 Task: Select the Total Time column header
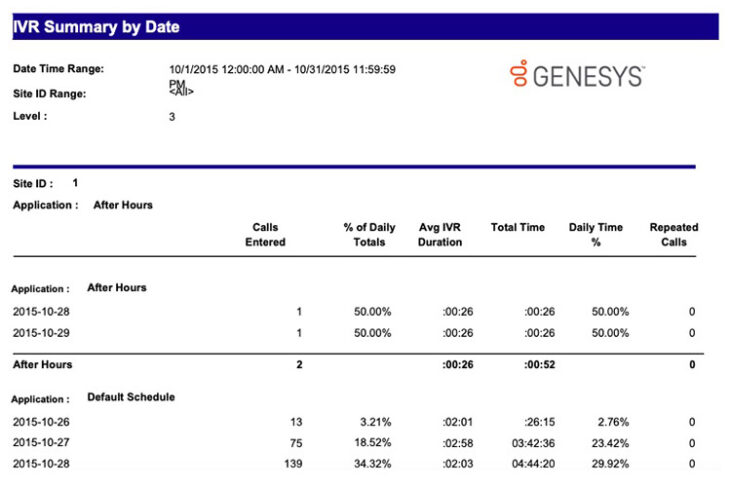[x=517, y=228]
